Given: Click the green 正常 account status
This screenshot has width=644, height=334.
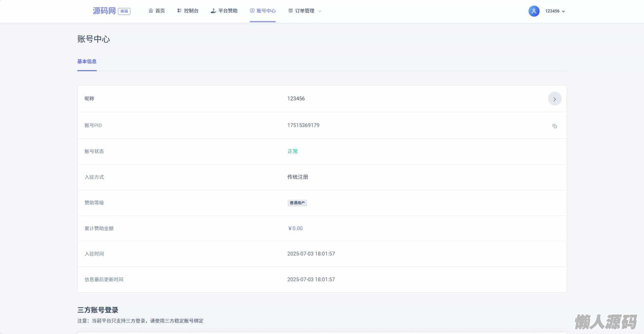Looking at the screenshot, I should click(x=292, y=151).
